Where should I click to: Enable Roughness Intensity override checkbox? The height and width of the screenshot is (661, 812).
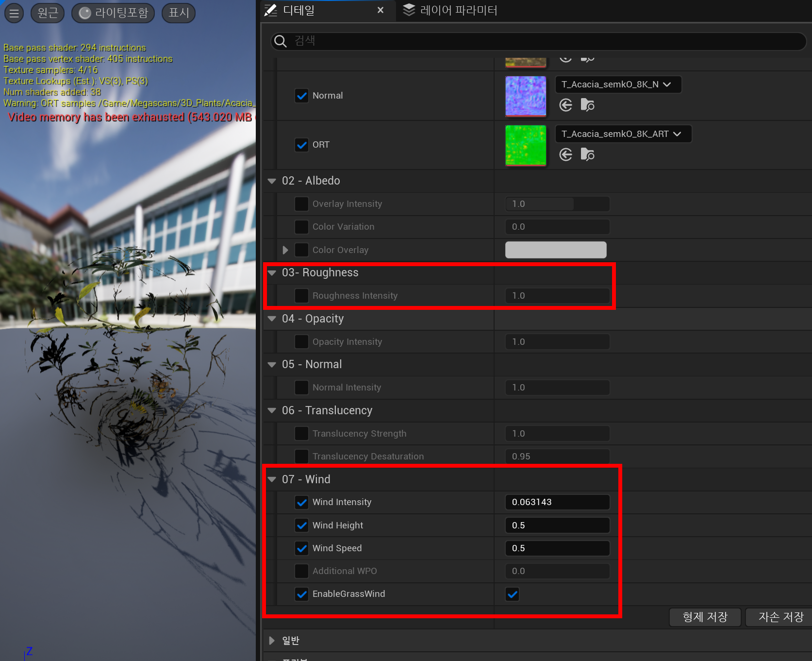click(x=301, y=296)
